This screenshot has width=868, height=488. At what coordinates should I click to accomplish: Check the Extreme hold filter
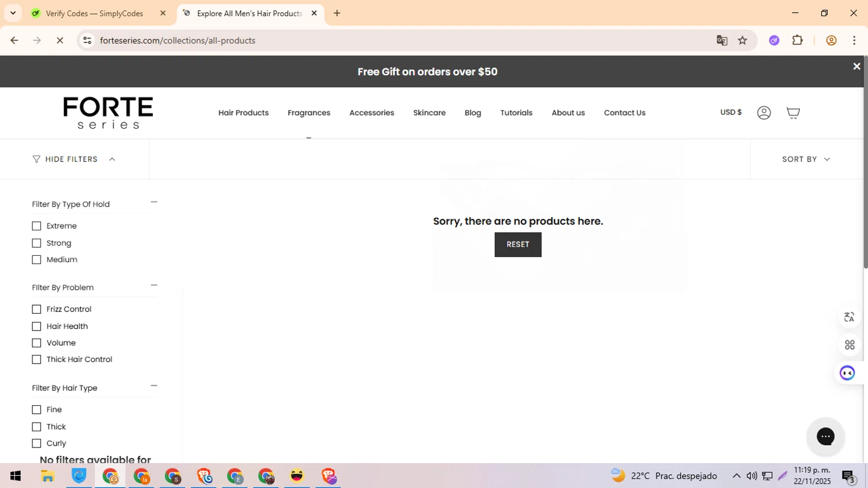coord(36,226)
